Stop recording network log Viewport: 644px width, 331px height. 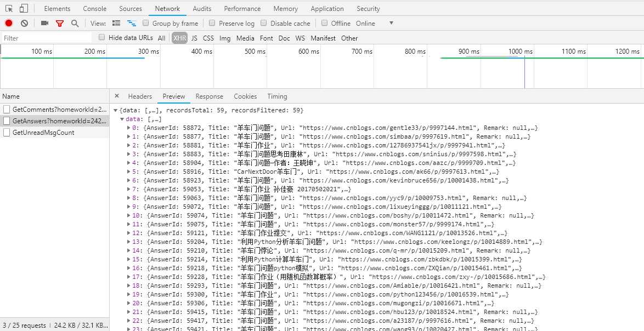9,24
